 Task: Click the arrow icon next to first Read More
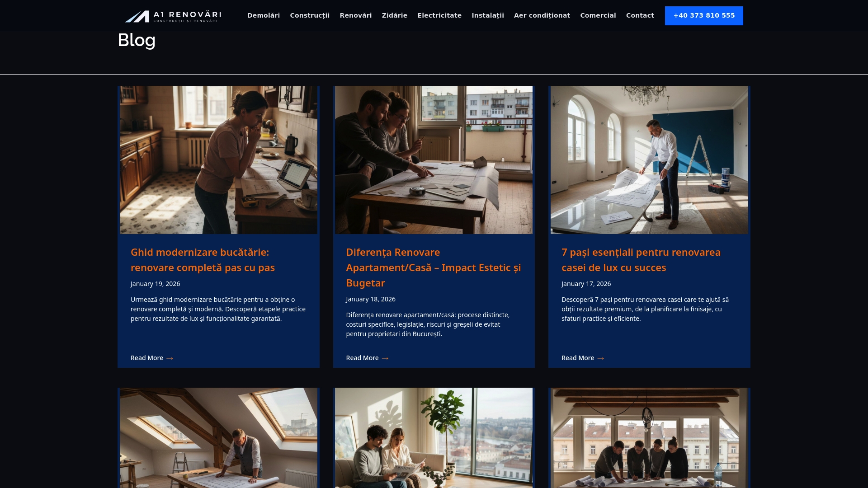(169, 358)
